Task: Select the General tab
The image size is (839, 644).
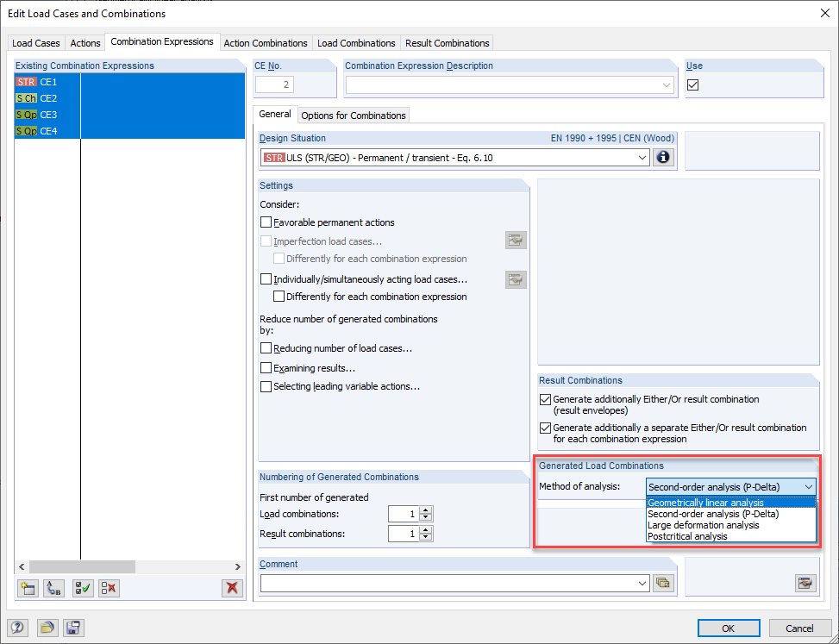Action: click(275, 114)
